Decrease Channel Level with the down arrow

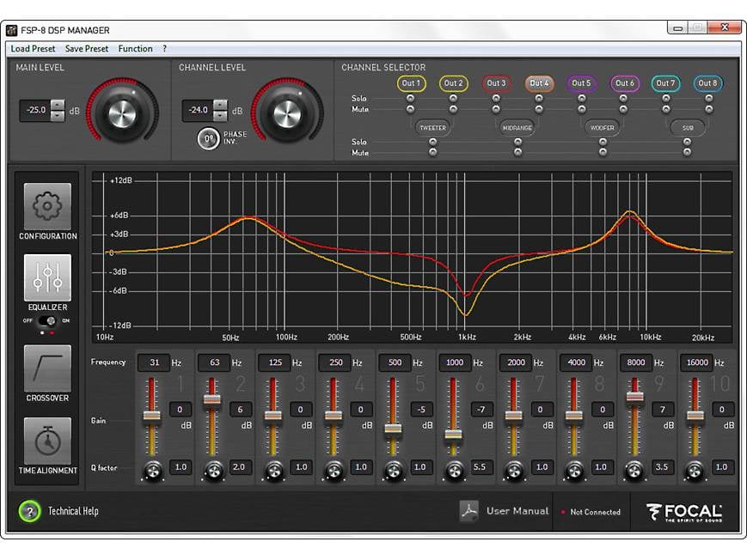[220, 116]
